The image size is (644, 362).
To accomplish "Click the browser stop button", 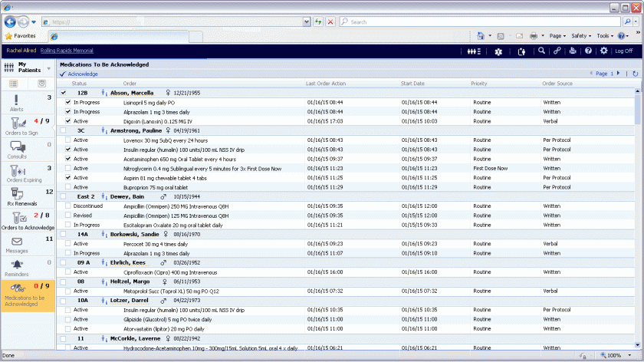I will (330, 21).
